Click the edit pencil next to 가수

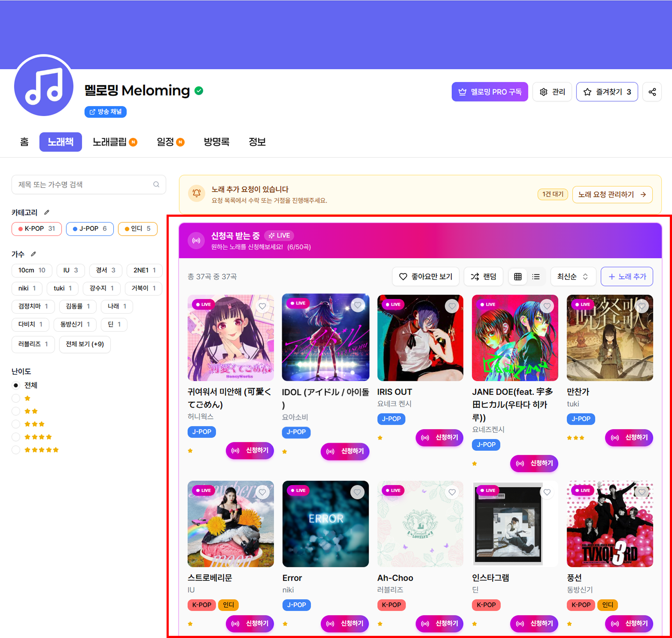pos(34,254)
